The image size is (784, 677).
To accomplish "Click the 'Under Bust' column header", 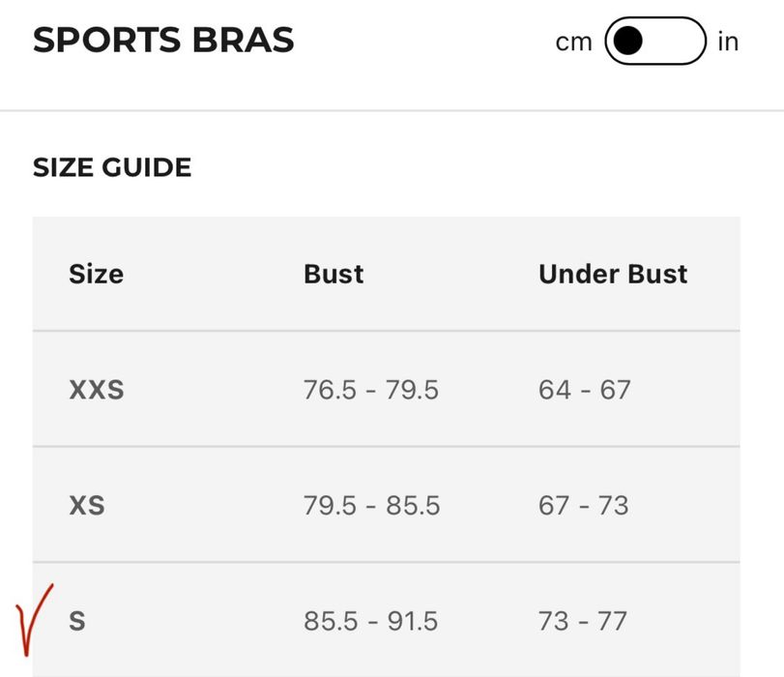I will click(613, 275).
